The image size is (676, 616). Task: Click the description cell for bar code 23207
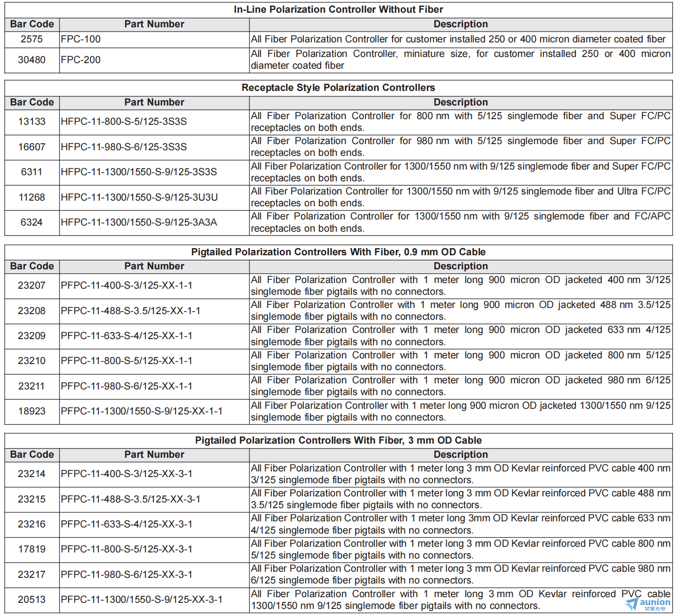(460, 285)
